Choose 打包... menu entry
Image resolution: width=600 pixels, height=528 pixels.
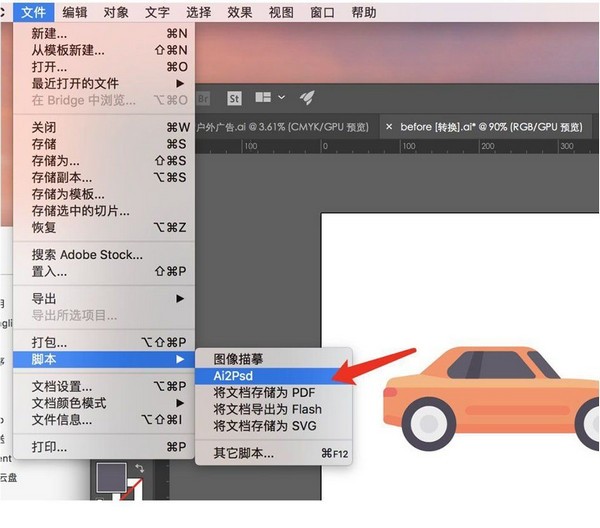click(104, 342)
